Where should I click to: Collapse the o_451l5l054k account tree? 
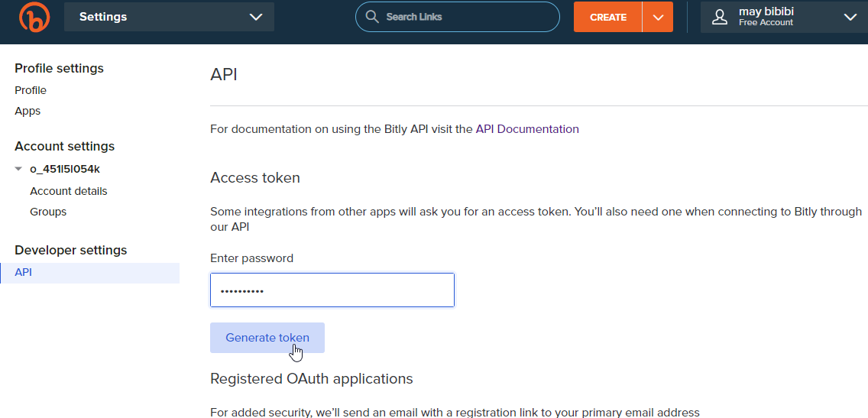pos(18,169)
